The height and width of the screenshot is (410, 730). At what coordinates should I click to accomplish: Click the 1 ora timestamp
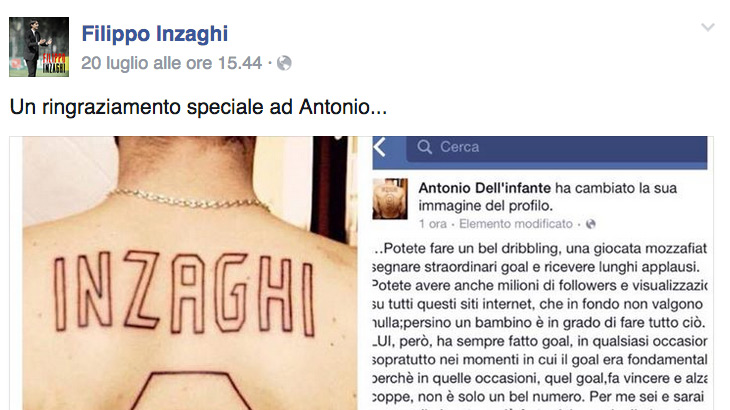coord(433,224)
